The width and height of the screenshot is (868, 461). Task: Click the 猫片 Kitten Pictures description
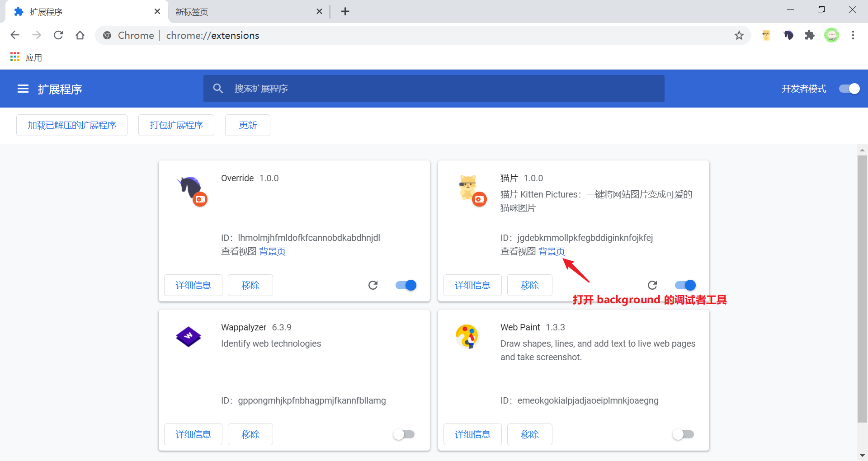tap(596, 201)
